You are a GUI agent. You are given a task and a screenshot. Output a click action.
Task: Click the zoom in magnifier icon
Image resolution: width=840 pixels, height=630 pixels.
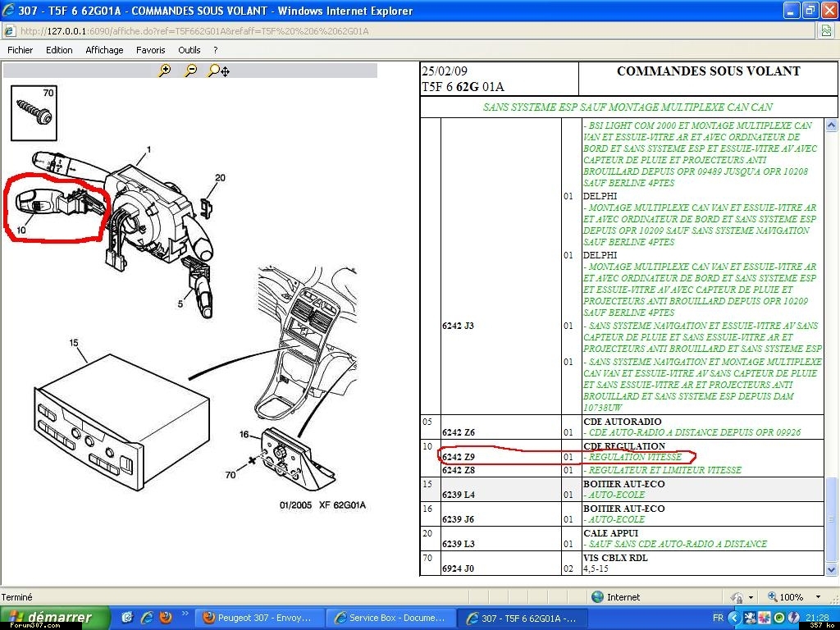coord(164,71)
